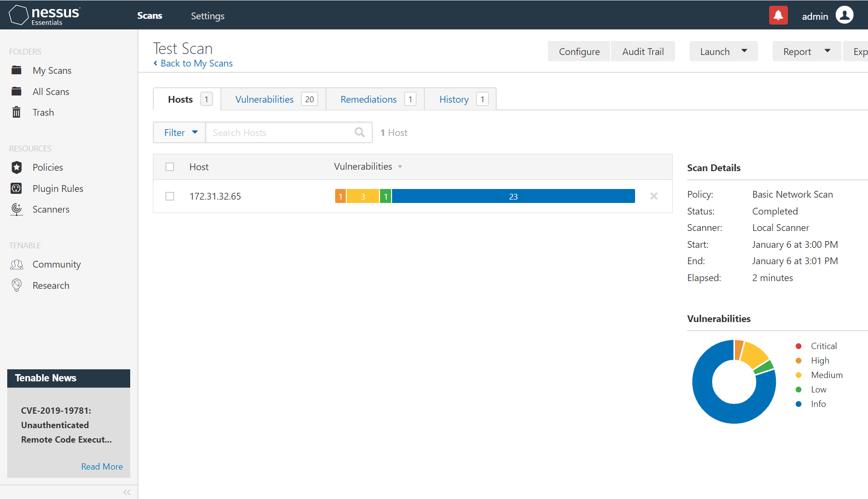
Task: Click the Nessus Essentials logo
Action: pyautogui.click(x=44, y=15)
